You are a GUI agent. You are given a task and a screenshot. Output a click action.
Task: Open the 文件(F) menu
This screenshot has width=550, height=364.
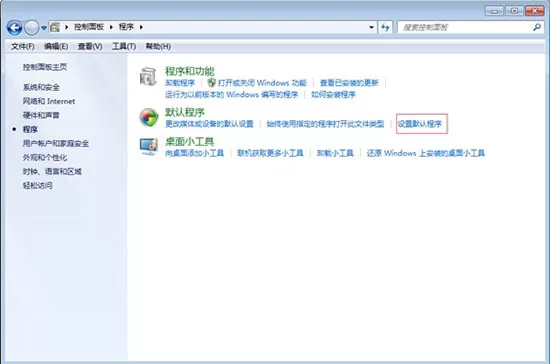pyautogui.click(x=23, y=46)
